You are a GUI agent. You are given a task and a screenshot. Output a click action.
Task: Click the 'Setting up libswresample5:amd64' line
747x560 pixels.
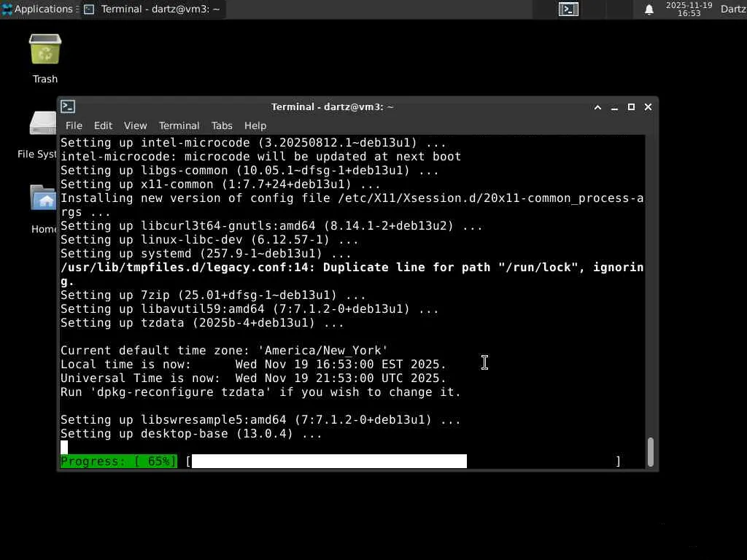point(260,420)
